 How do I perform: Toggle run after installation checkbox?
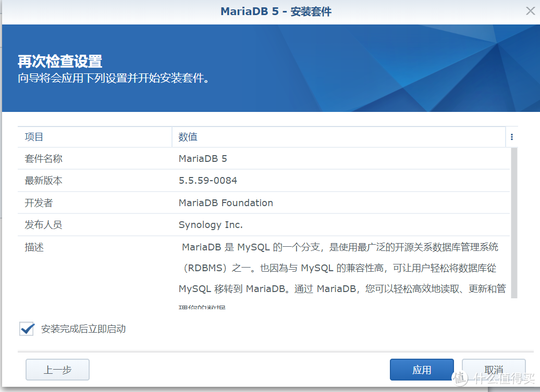[x=27, y=328]
